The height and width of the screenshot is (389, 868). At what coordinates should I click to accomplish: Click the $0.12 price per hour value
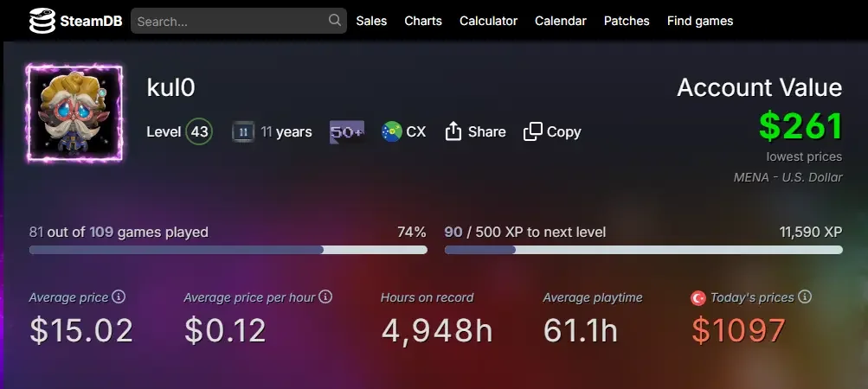click(225, 330)
